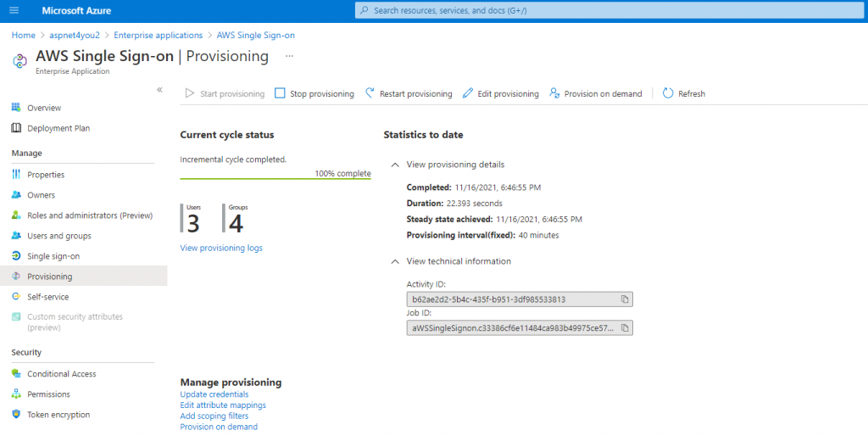
Task: Navigate to Enterprise applications breadcrumb
Action: [x=159, y=35]
